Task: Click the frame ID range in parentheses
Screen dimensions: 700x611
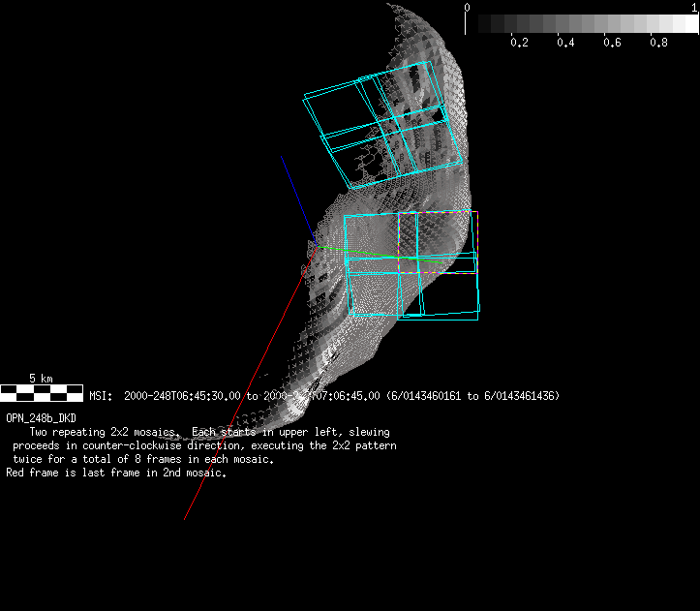Action: pyautogui.click(x=472, y=396)
